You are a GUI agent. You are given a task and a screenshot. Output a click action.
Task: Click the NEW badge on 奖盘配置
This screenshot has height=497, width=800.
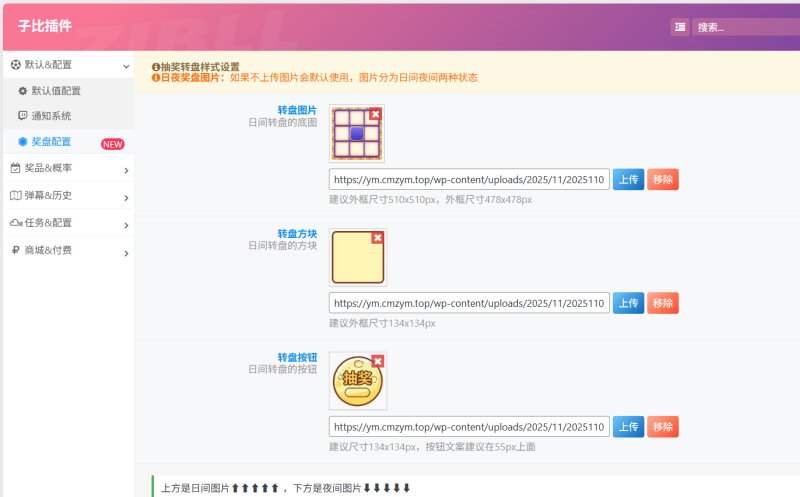click(x=112, y=144)
